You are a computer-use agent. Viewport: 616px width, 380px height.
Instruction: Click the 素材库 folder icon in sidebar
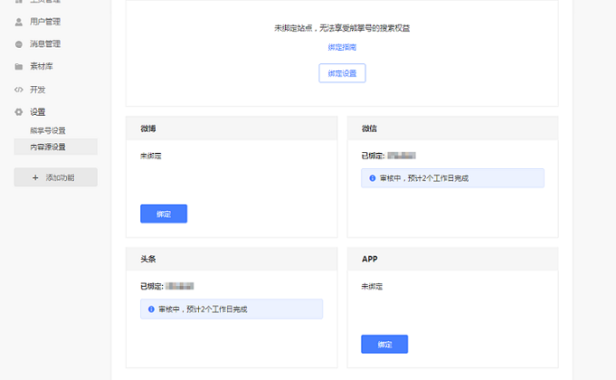point(18,66)
